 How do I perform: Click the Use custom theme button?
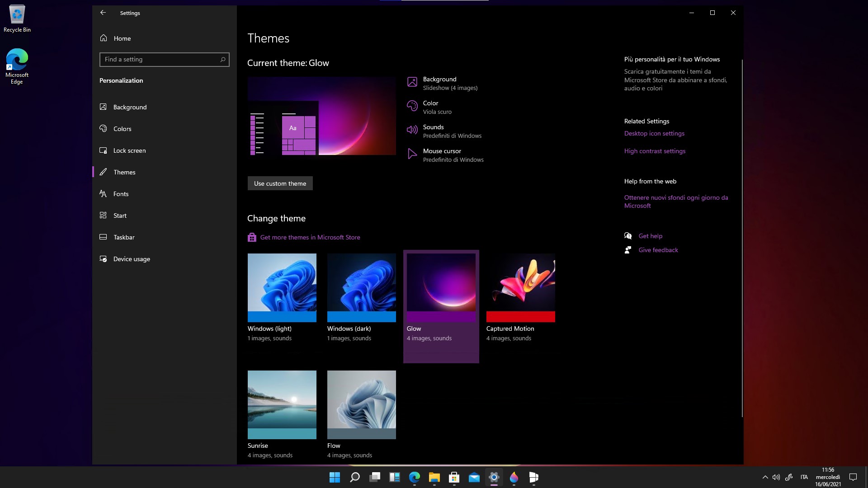pos(279,183)
